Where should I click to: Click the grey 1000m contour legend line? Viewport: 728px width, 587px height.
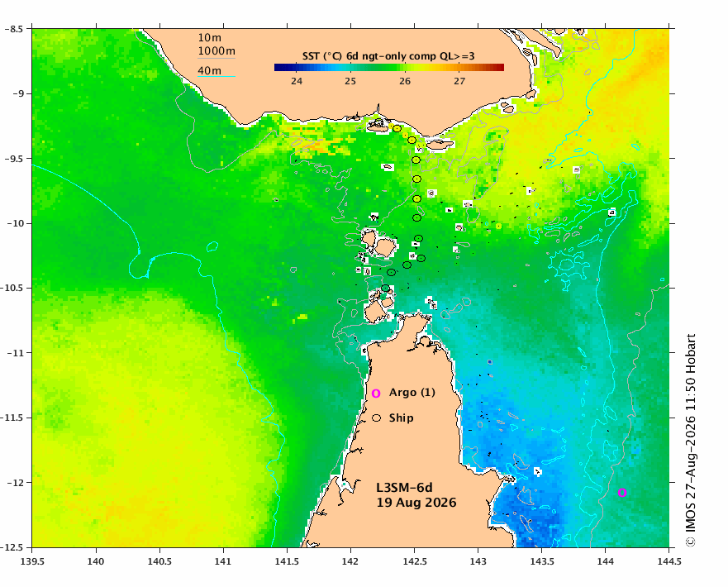click(x=216, y=58)
